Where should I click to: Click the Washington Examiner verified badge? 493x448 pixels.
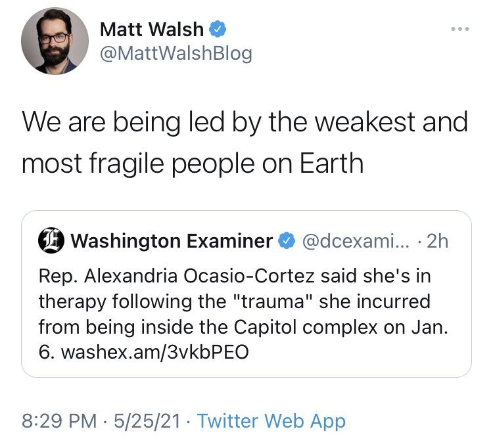click(287, 240)
